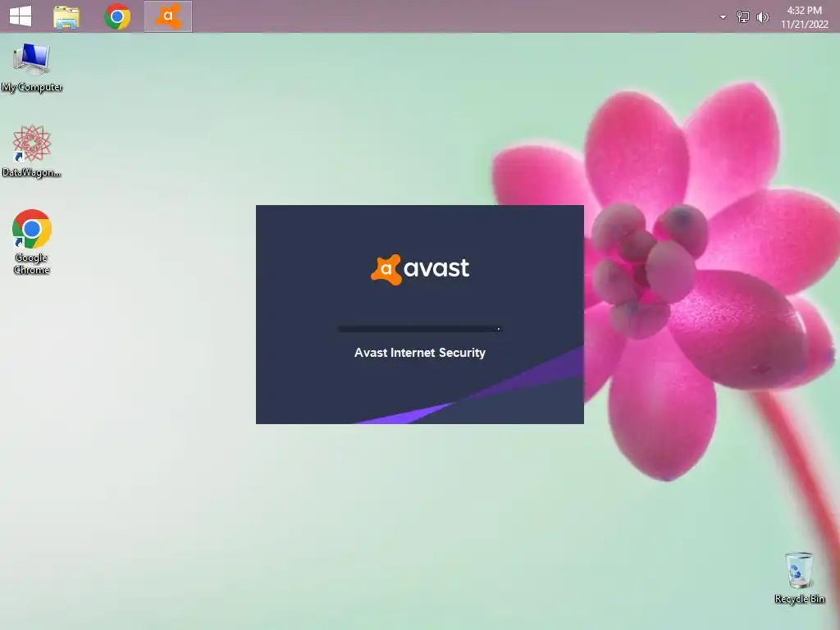
Task: Expand the hidden system tray icons arrow
Action: [x=723, y=17]
